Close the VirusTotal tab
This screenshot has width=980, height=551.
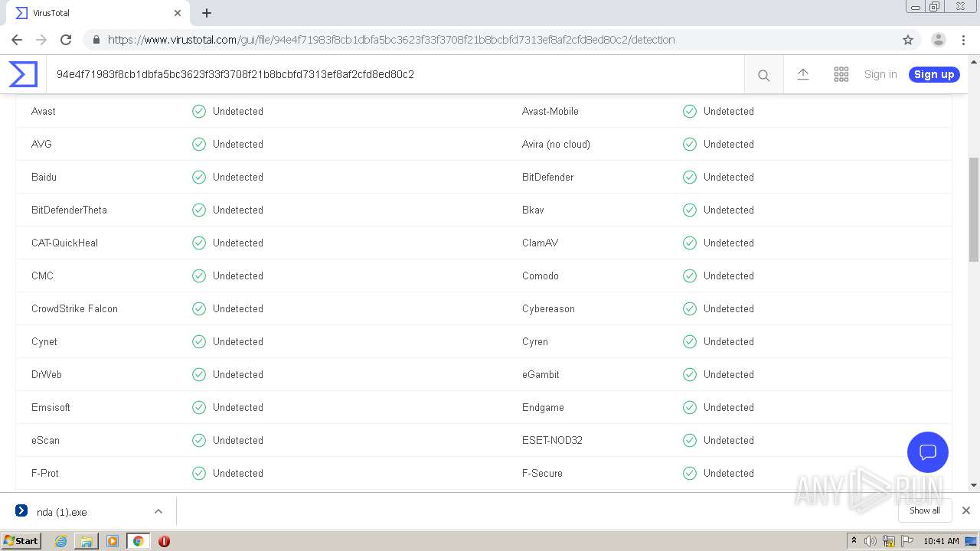[178, 13]
